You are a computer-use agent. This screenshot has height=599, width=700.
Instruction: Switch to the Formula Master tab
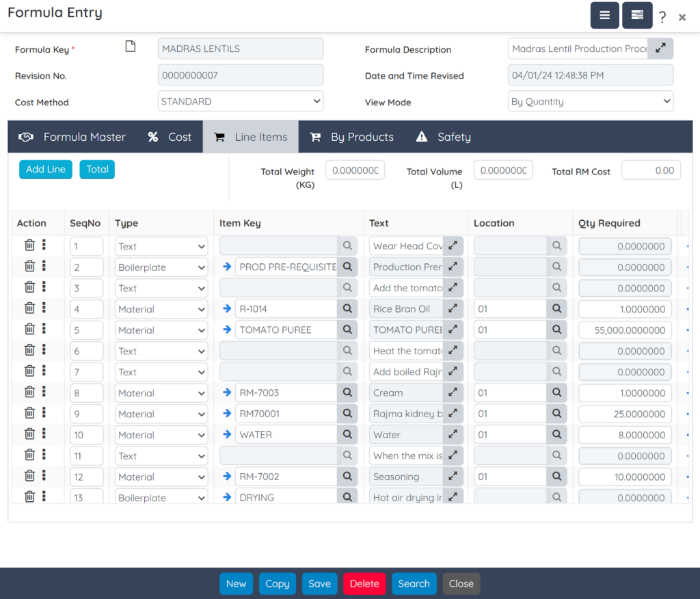coord(72,137)
